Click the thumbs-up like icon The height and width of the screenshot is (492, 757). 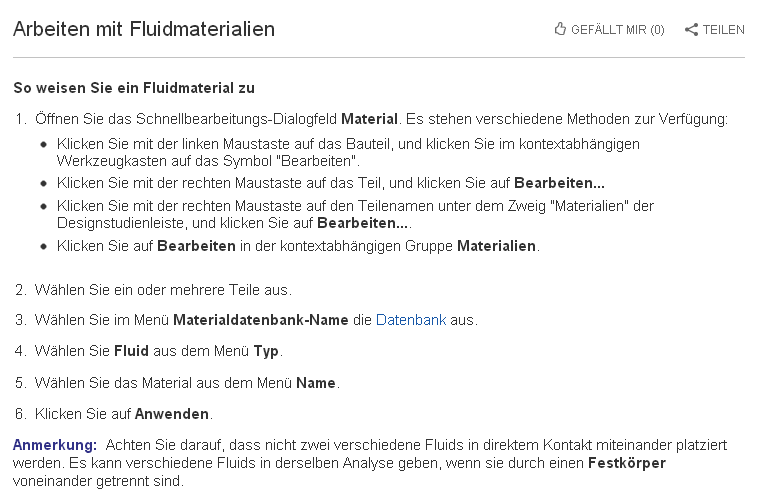point(560,29)
